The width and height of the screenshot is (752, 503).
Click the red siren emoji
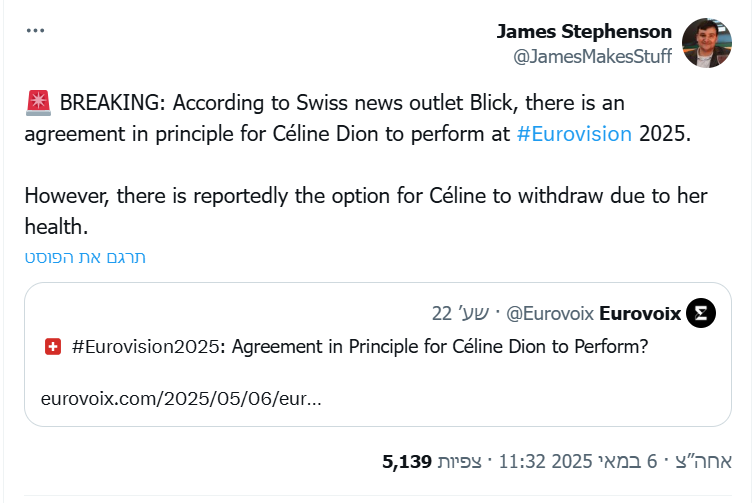37,103
